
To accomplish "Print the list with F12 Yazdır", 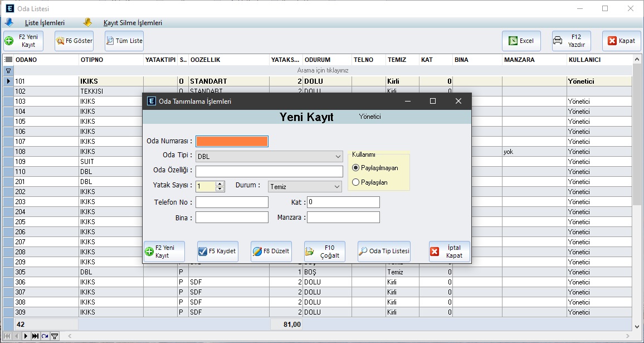I will [572, 41].
